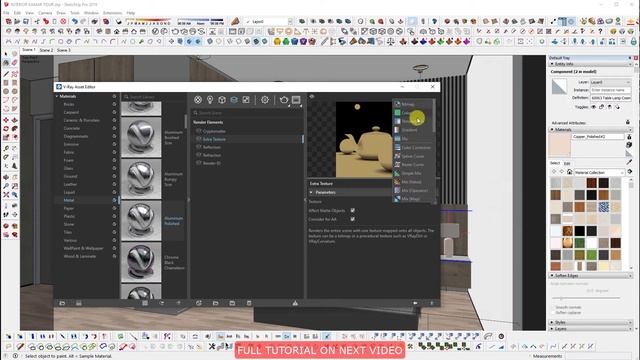Select Reflection render element
The width and height of the screenshot is (640, 360).
point(212,147)
